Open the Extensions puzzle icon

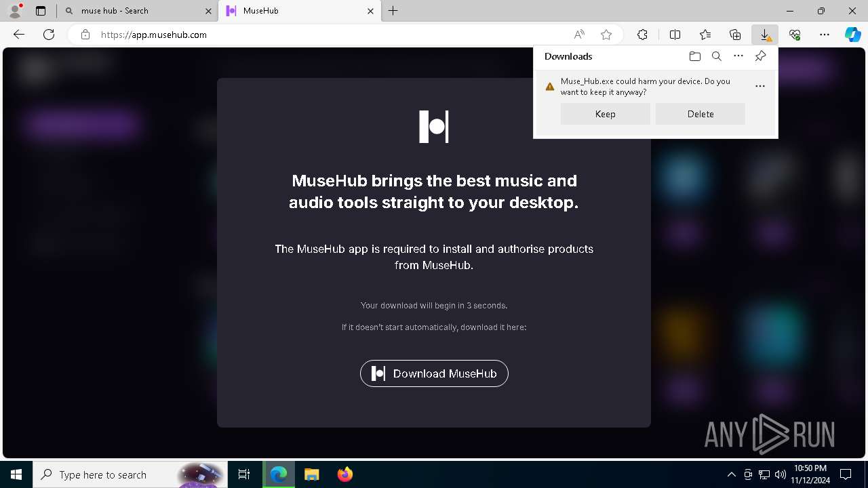(x=642, y=35)
